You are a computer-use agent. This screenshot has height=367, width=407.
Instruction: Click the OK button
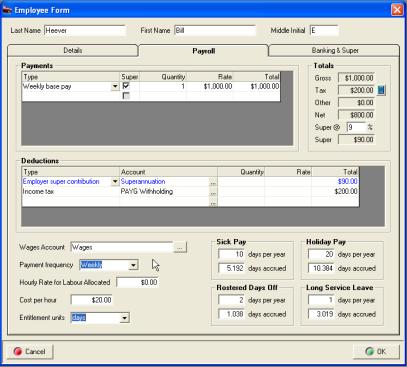pos(376,351)
